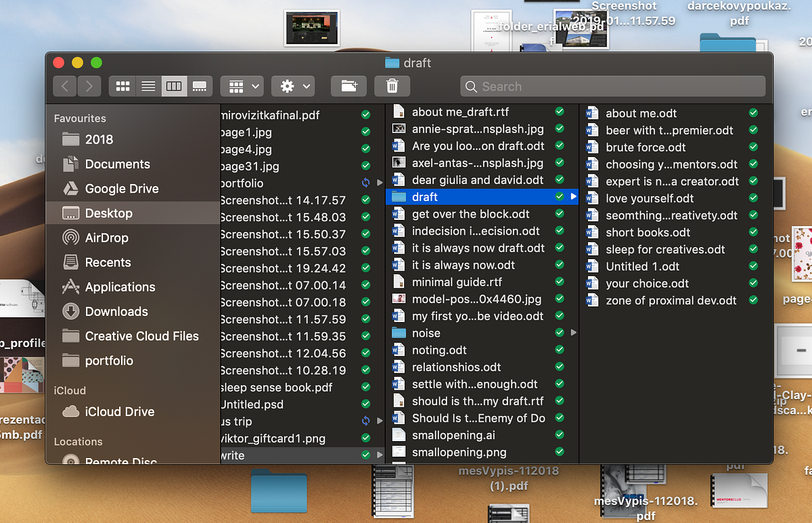This screenshot has height=523, width=812.
Task: Select your choice.odt document
Action: click(676, 283)
